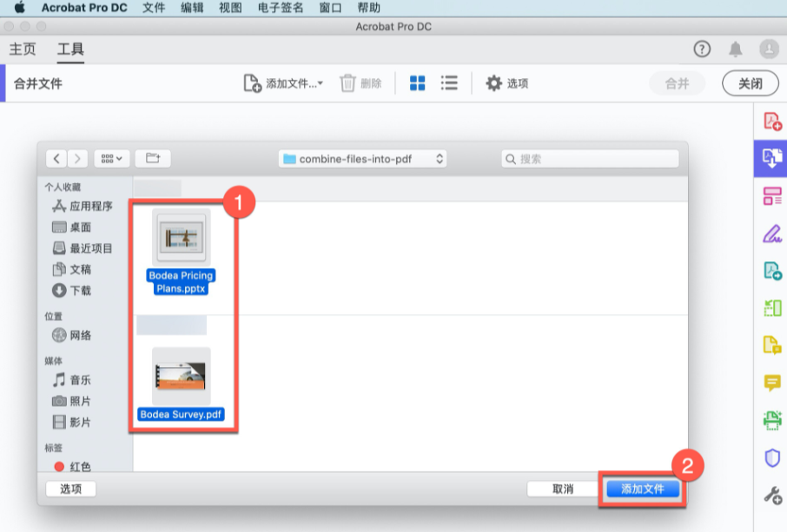Switch to grid thumbnail view

point(417,83)
